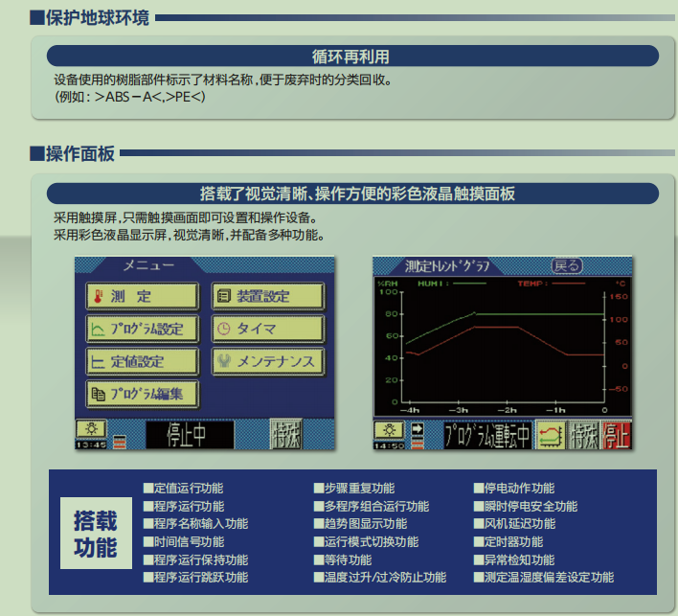Click the list icon on 装置設定
Screen dimensions: 678x616
[223, 296]
